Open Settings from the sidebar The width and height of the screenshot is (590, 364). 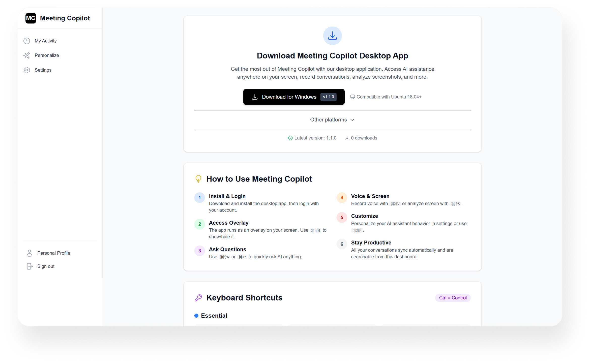43,70
